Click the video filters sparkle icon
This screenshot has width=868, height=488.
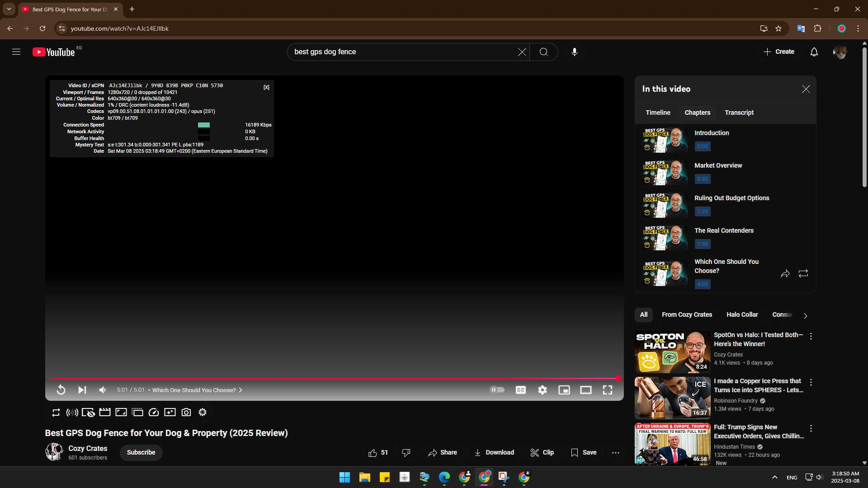170,413
